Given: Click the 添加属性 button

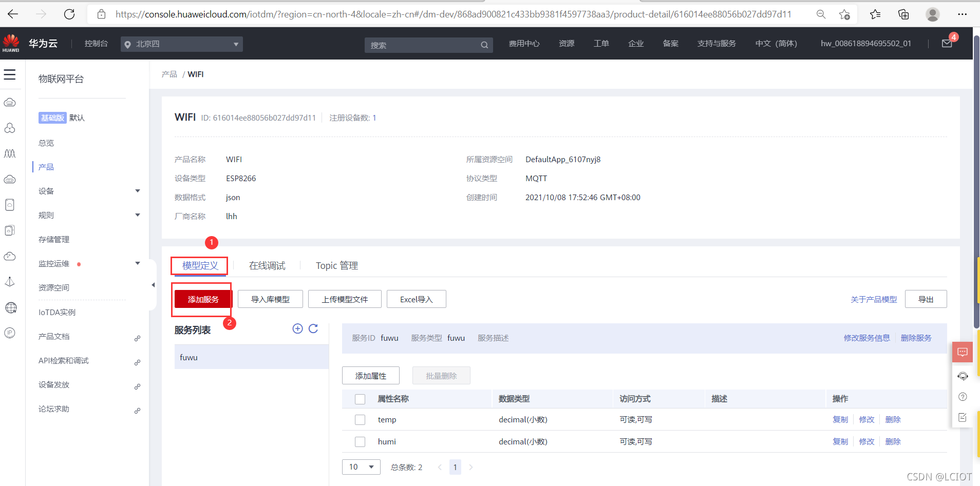Looking at the screenshot, I should click(371, 376).
